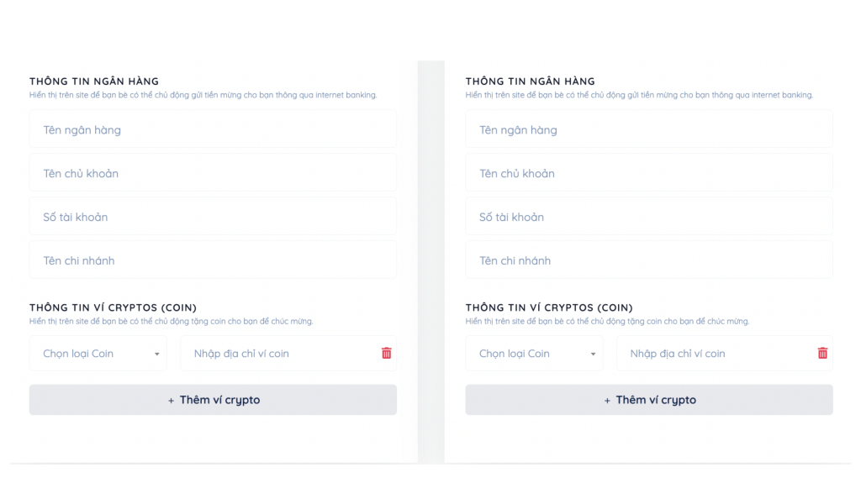Click left Nhập địa chỉ ví coin field
The width and height of the screenshot is (861, 504).
tap(277, 354)
